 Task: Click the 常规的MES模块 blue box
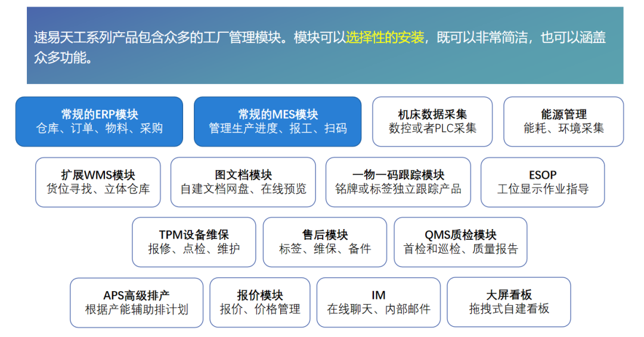tap(277, 122)
